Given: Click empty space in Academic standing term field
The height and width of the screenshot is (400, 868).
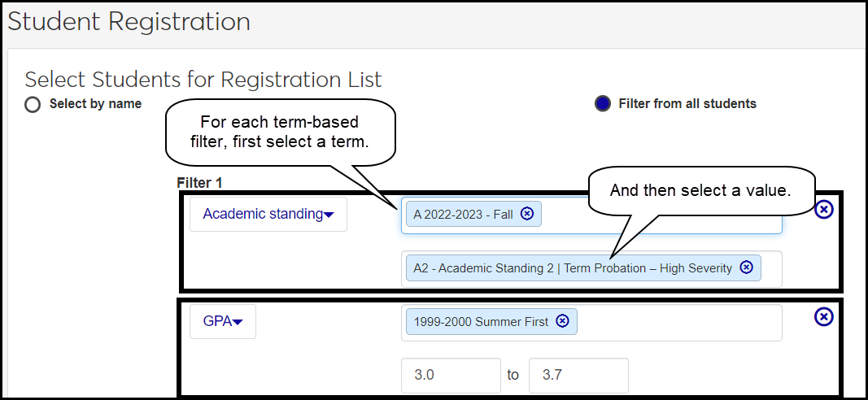Looking at the screenshot, I should (659, 215).
